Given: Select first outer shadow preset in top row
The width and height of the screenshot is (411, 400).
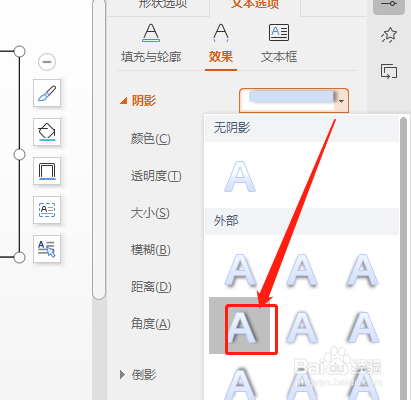Looking at the screenshot, I should pos(240,270).
